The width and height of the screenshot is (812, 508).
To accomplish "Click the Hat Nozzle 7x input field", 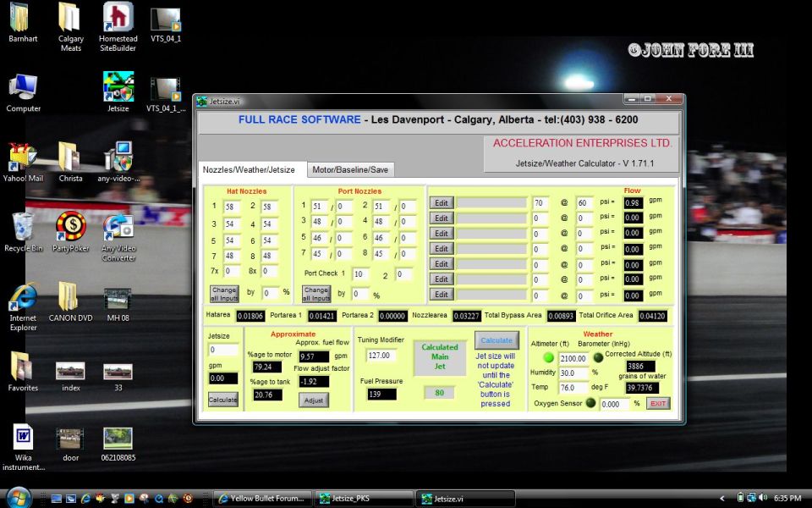I will pos(232,271).
